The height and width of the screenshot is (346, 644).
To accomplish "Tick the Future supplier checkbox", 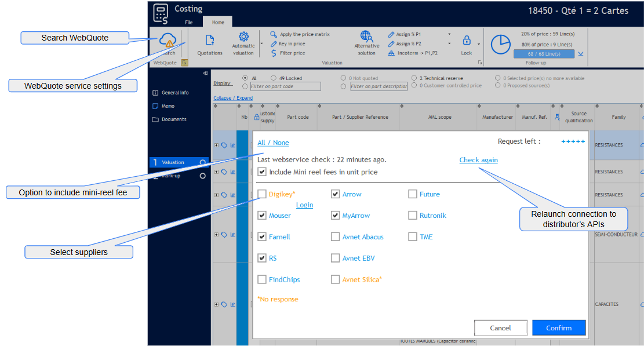I will pos(413,194).
